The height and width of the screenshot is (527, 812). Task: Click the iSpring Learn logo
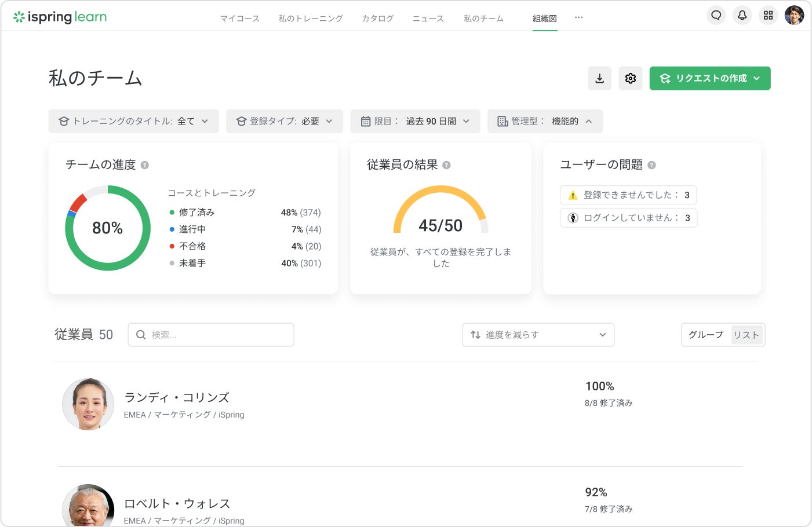[60, 17]
